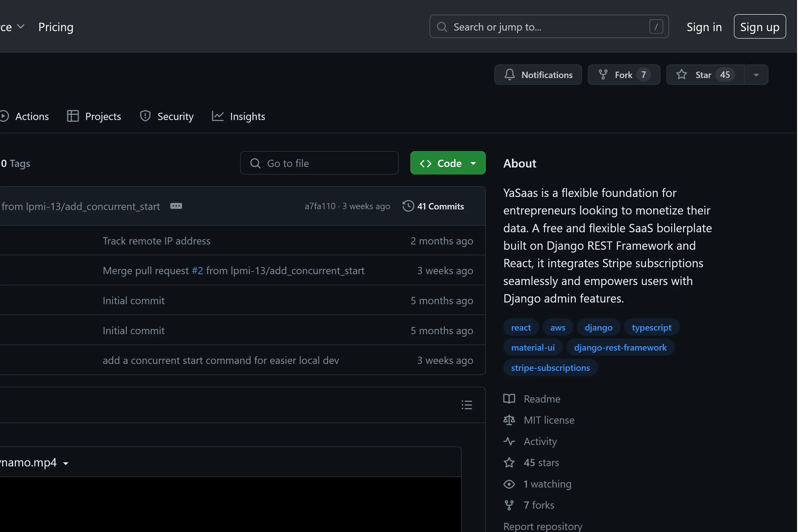The width and height of the screenshot is (799, 532).
Task: Star the repository with star icon
Action: [x=681, y=75]
